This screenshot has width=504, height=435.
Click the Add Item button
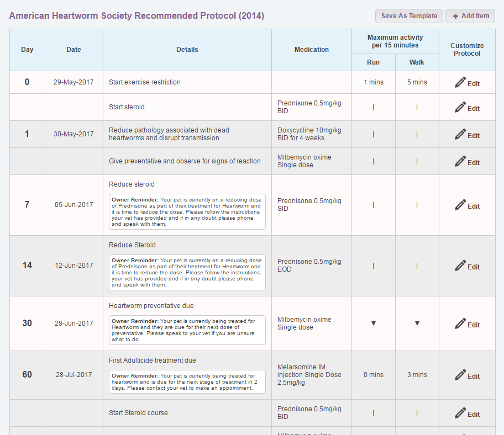tap(470, 16)
